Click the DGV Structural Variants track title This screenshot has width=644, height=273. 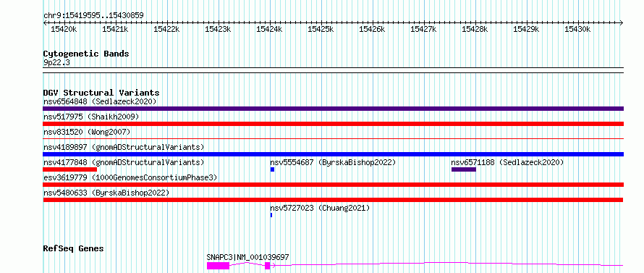coord(101,93)
